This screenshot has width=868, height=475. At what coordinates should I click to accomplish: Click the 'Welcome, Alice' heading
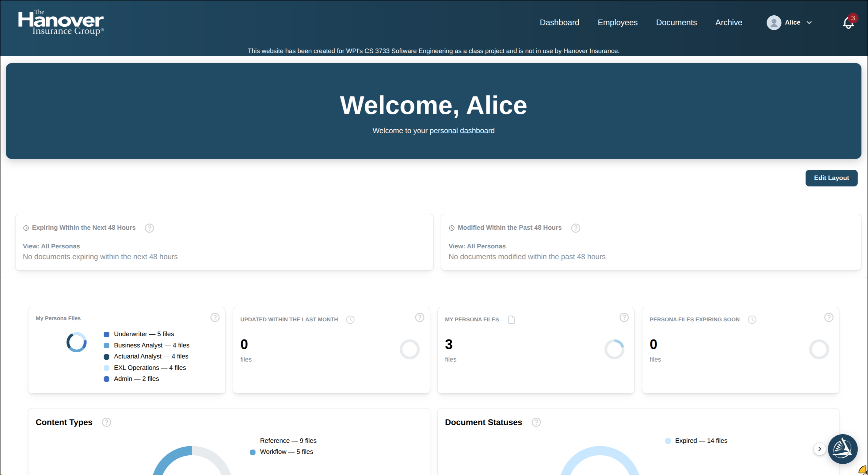tap(433, 105)
